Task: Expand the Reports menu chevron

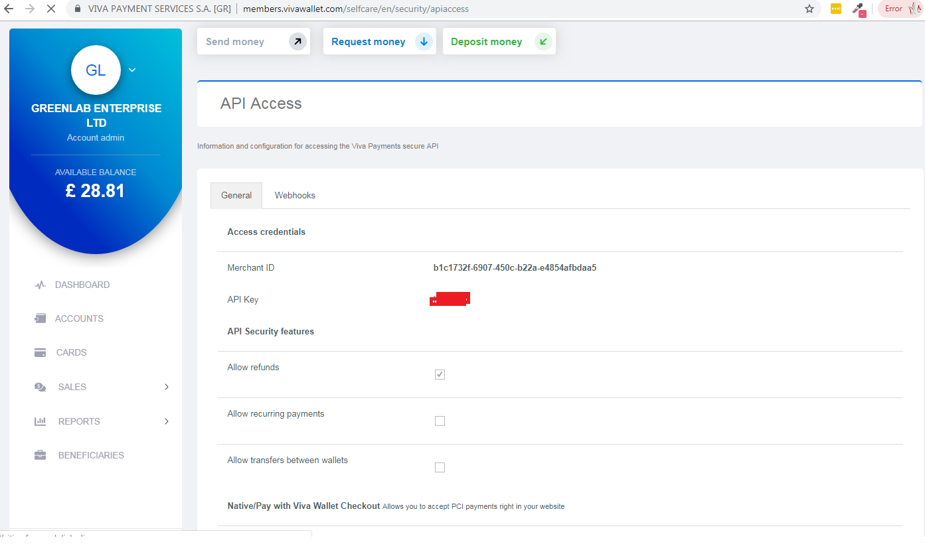Action: (166, 421)
